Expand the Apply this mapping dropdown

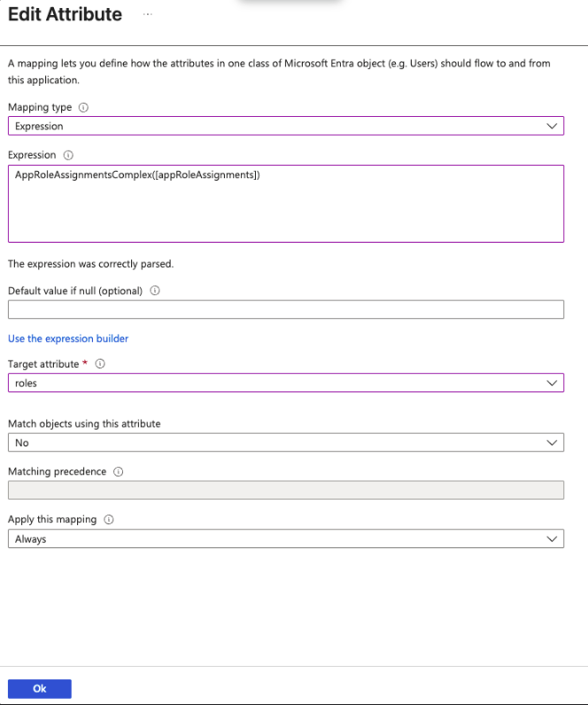pyautogui.click(x=285, y=538)
